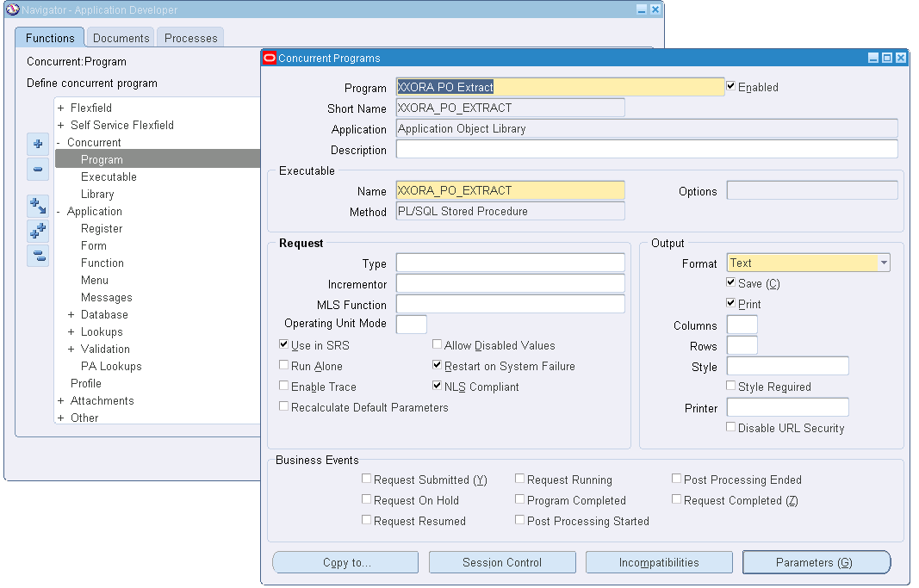The height and width of the screenshot is (588, 919).
Task: Click the collapse all double-minus icon
Action: [x=38, y=255]
